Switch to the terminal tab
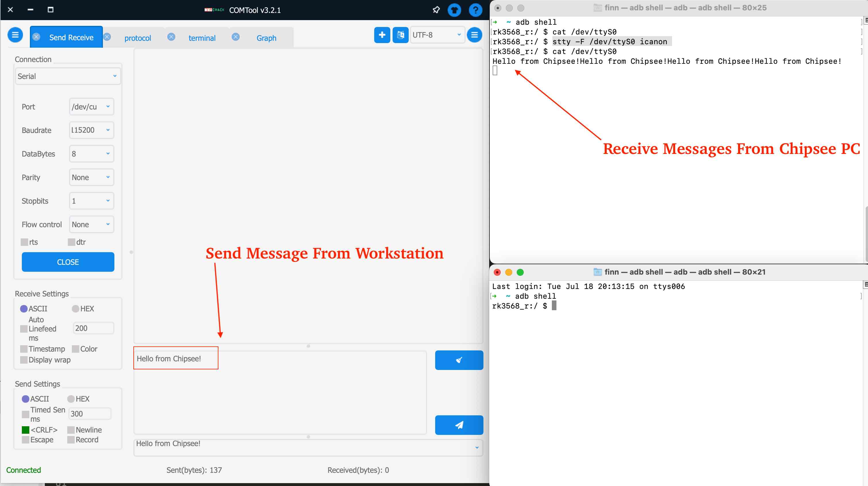Image resolution: width=868 pixels, height=486 pixels. (202, 38)
